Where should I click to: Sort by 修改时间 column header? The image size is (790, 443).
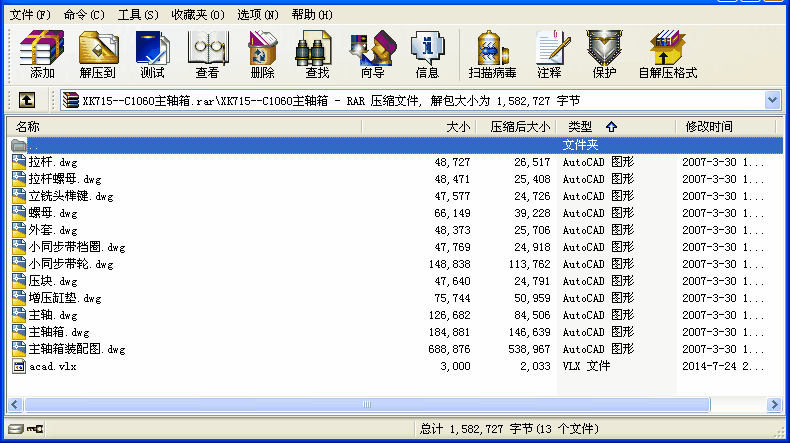[x=708, y=127]
